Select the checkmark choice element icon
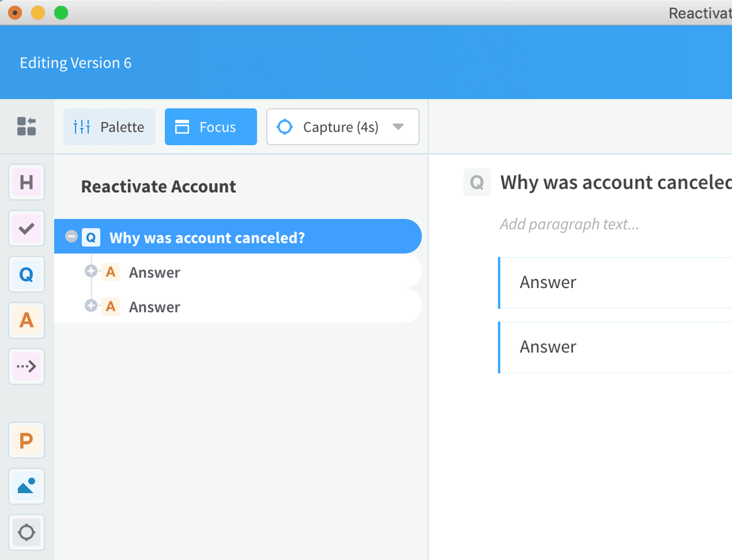The width and height of the screenshot is (732, 560). click(x=26, y=228)
